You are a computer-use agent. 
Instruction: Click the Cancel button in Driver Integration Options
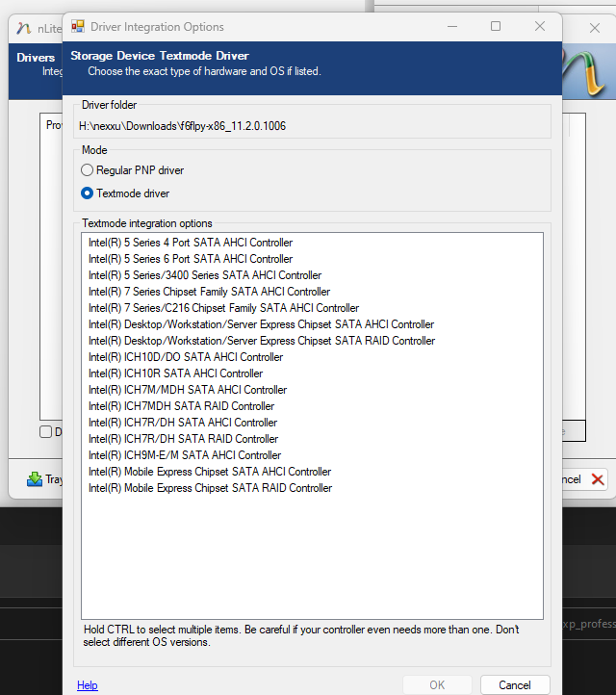click(x=515, y=685)
